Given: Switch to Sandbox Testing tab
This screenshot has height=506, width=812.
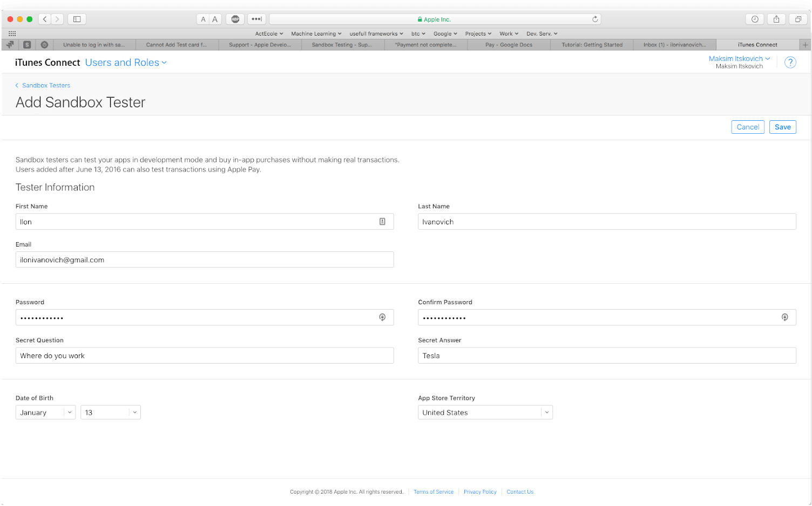Looking at the screenshot, I should click(342, 45).
